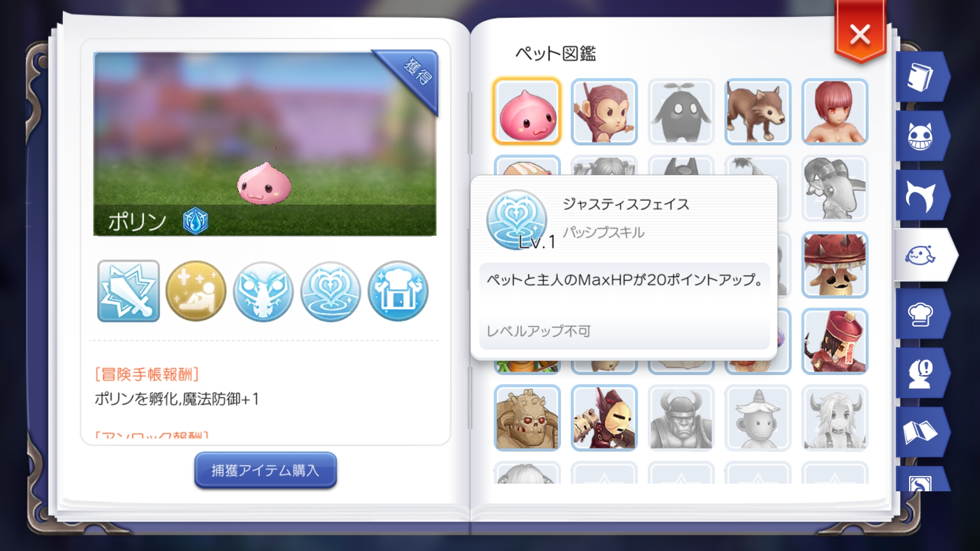Select the pink Poring pet thumbnail
Viewport: 980px width, 551px height.
tap(527, 111)
